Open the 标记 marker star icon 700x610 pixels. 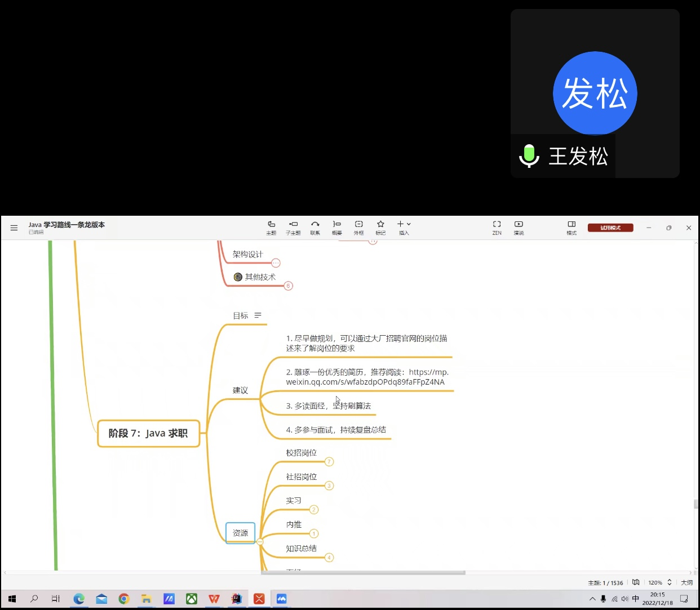(380, 227)
